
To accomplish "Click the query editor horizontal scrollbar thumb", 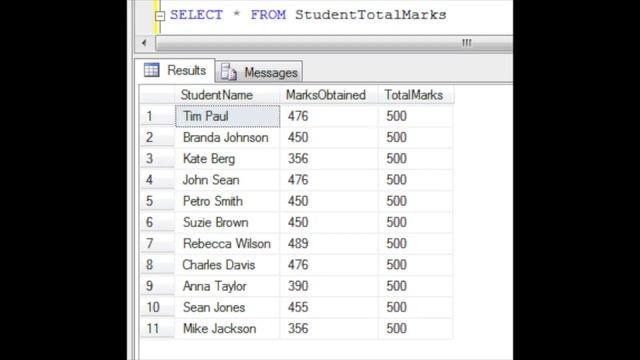I will pyautogui.click(x=334, y=43).
